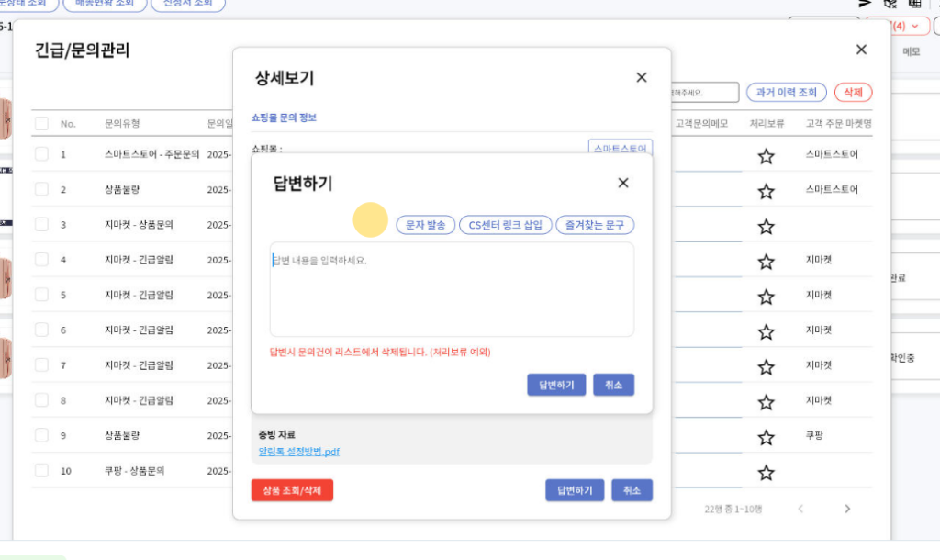The height and width of the screenshot is (560, 940).
Task: Toggle the hold star on row 4
Action: [766, 262]
